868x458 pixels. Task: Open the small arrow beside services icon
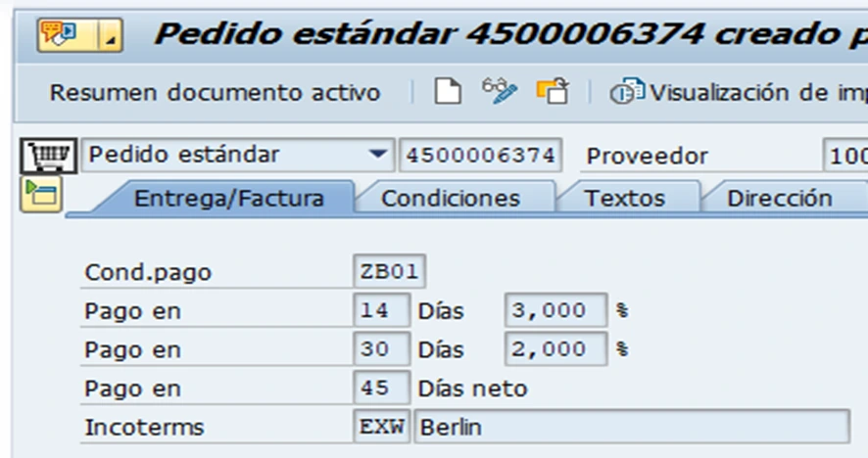pyautogui.click(x=111, y=35)
